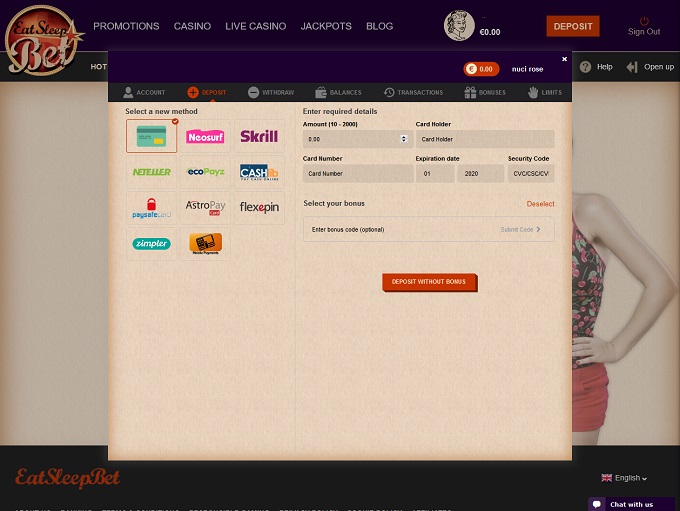Select the credit card payment method
The height and width of the screenshot is (511, 680).
click(x=152, y=137)
